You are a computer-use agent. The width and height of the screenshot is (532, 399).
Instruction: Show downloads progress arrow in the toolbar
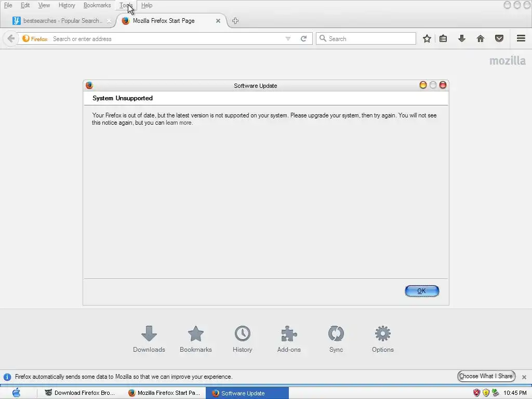click(x=462, y=38)
